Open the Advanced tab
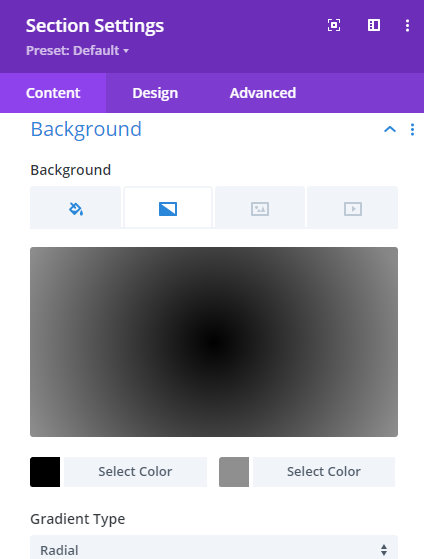The height and width of the screenshot is (559, 424). [263, 93]
